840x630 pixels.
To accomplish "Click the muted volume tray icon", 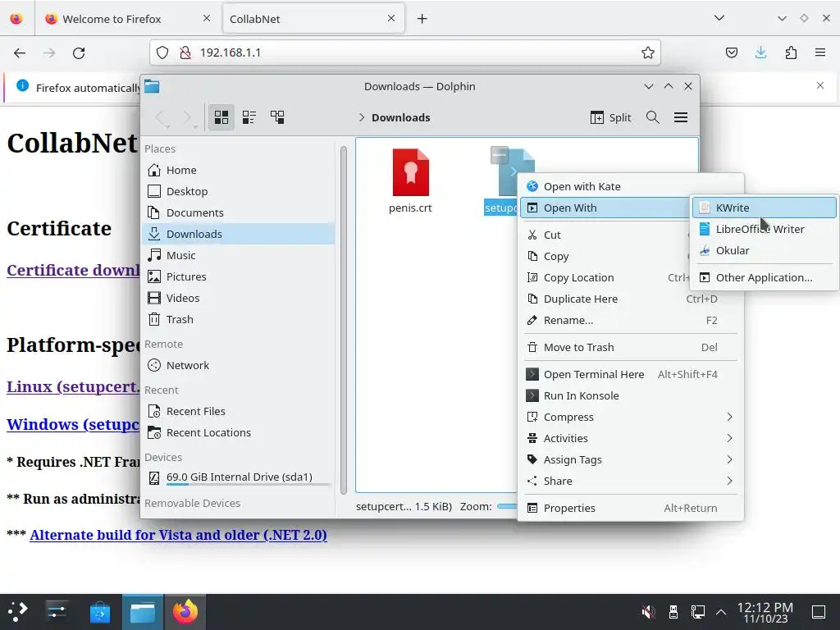I will [x=648, y=611].
